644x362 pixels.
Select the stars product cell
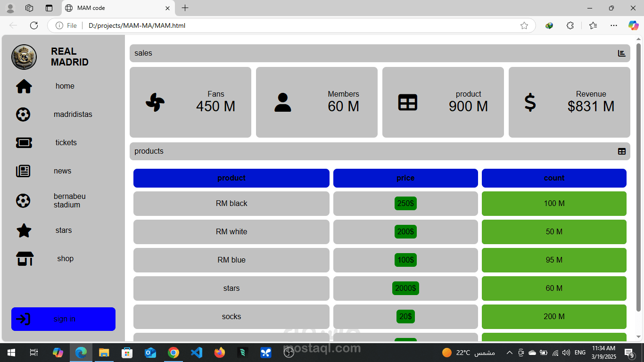point(231,288)
